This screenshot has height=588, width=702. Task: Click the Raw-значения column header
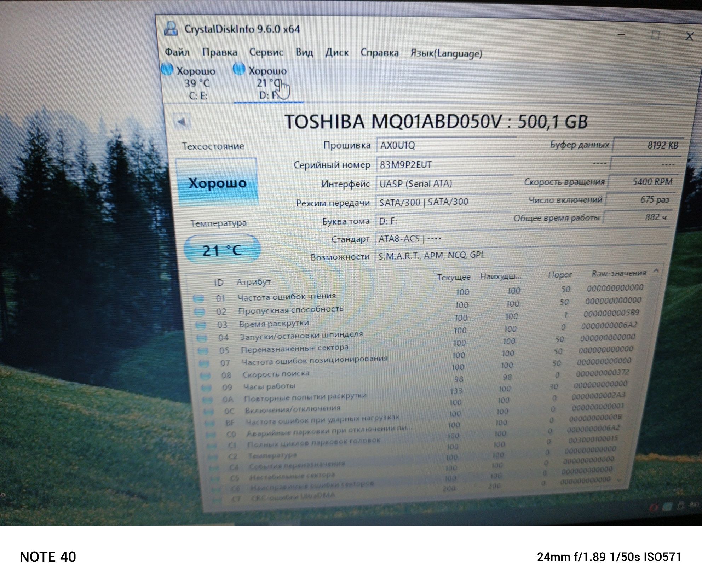[x=619, y=273]
